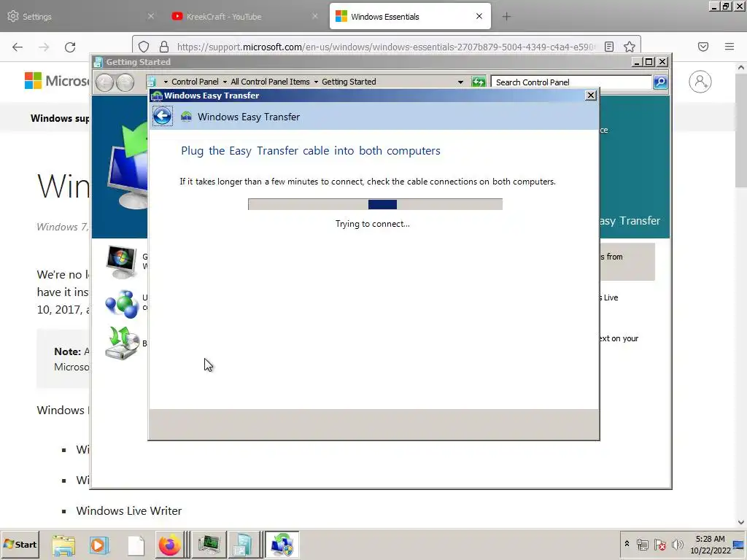Viewport: 747px width, 560px height.
Task: Close the KreekCraft YouTube tab
Action: pyautogui.click(x=315, y=16)
